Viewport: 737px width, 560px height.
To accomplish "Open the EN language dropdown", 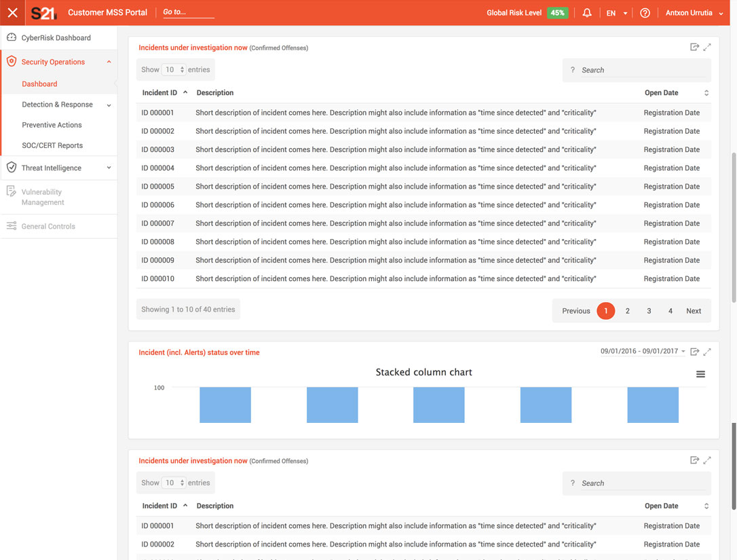I will pos(616,13).
